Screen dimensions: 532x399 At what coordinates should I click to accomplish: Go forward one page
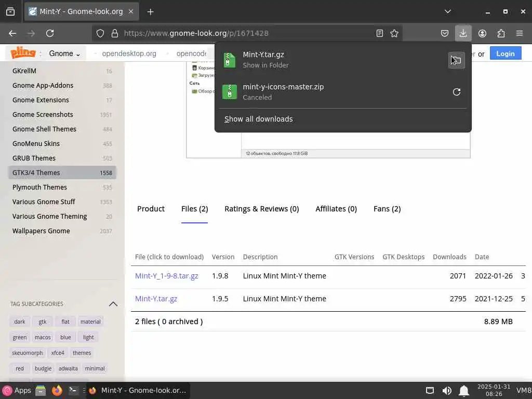pos(31,33)
